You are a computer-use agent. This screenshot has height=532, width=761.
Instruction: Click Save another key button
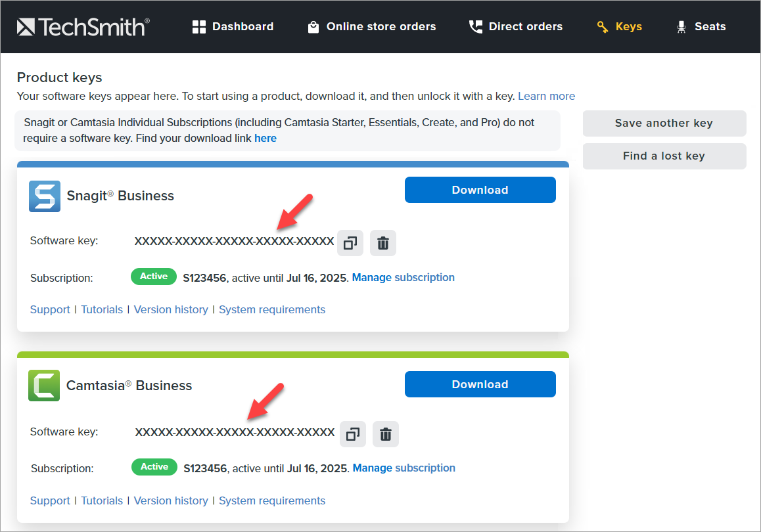664,123
